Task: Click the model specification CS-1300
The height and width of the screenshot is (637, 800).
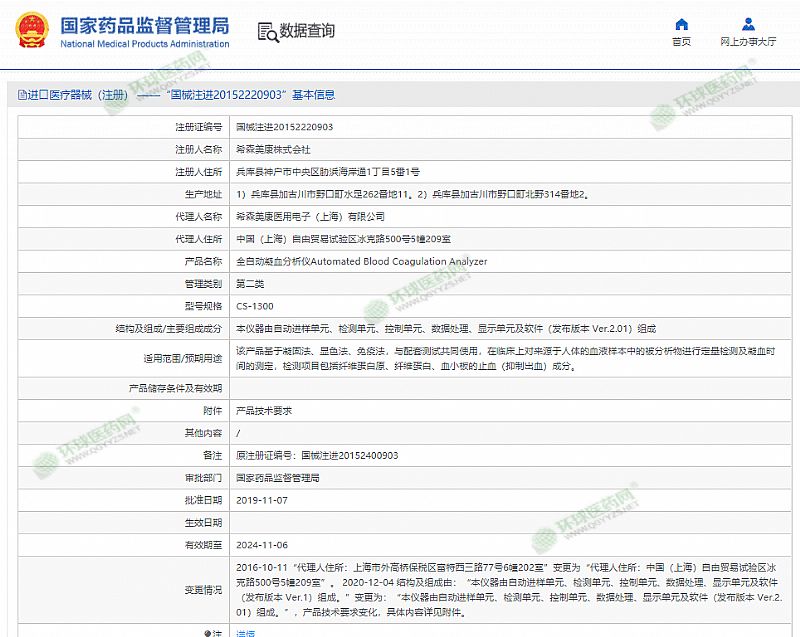Action: [254, 306]
